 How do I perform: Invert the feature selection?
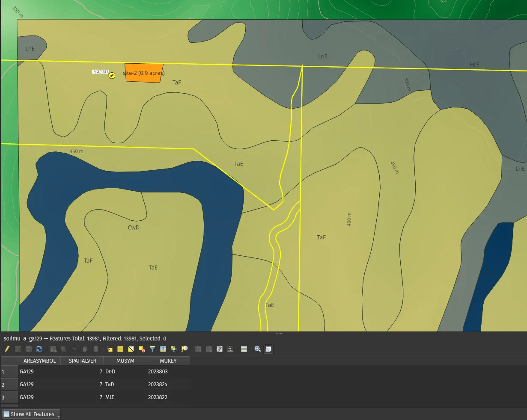[x=131, y=349]
